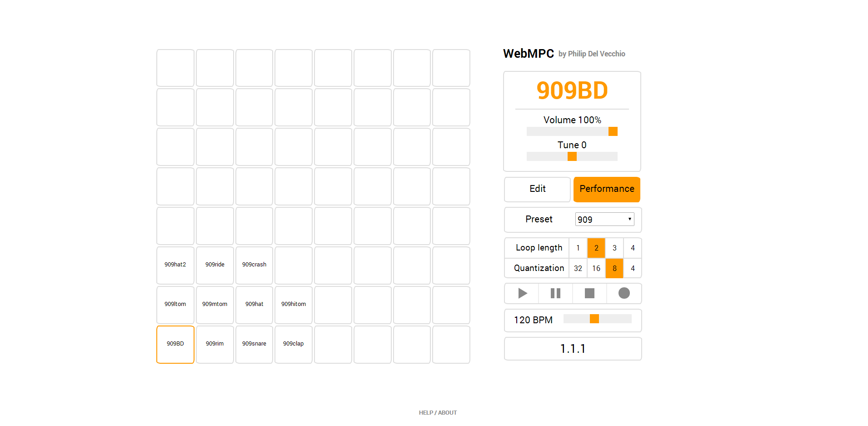Stop the sequence with stop button
This screenshot has height=426, width=868.
(x=589, y=293)
